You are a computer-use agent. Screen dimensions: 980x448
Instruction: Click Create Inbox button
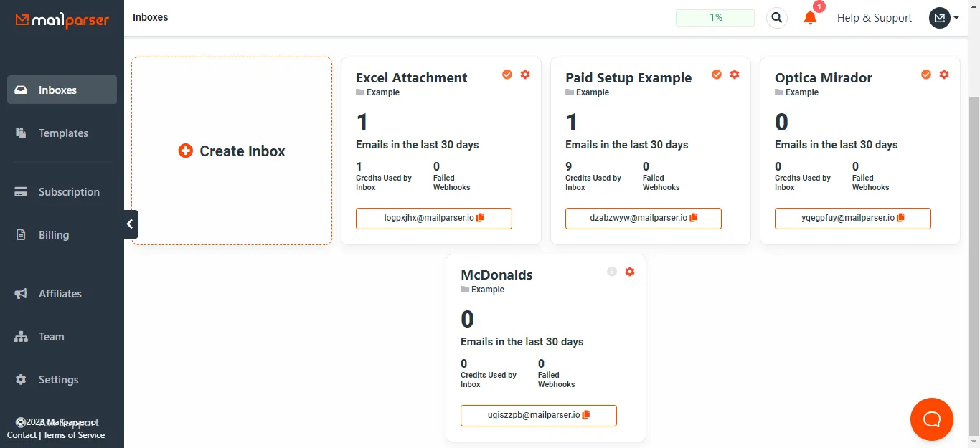click(x=232, y=151)
